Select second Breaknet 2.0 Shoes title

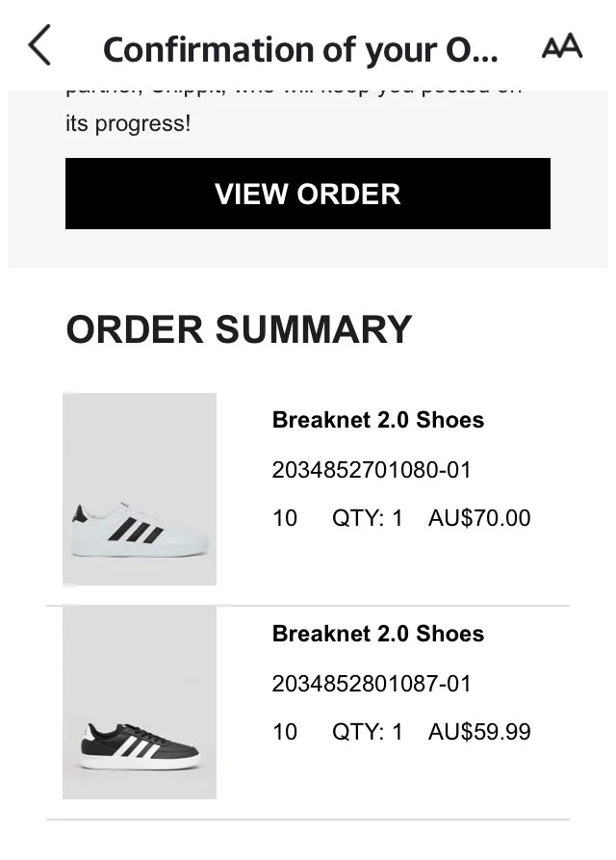[x=378, y=634]
